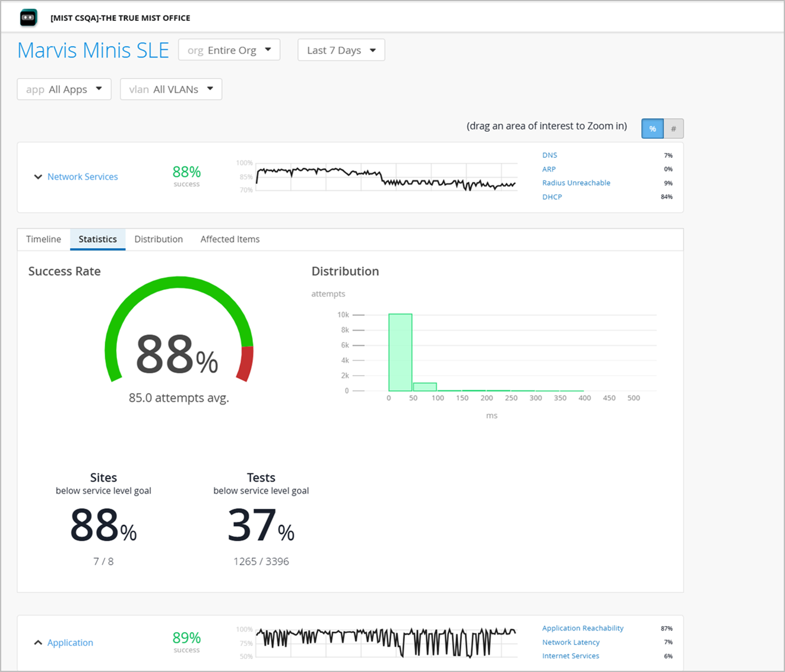Click the 50-100 ms histogram bar
This screenshot has width=785, height=672.
pyautogui.click(x=425, y=387)
